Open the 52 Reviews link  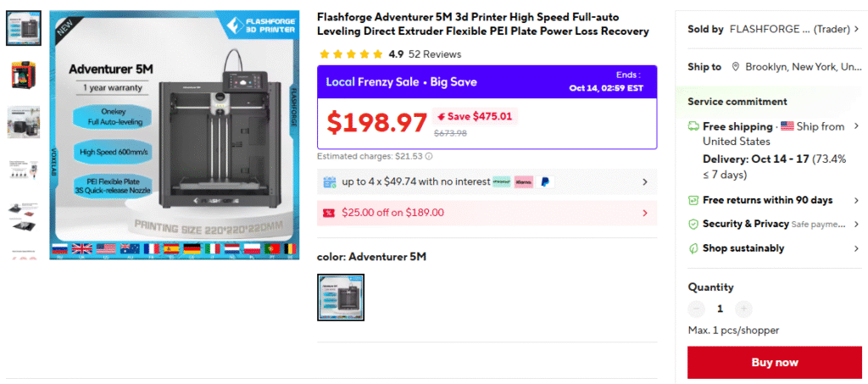coord(435,54)
